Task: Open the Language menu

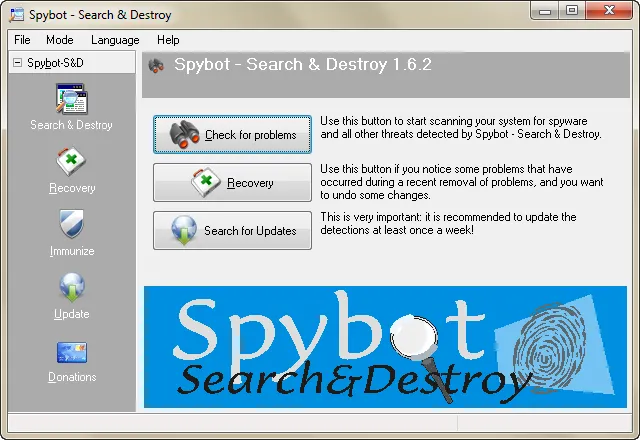Action: coord(115,40)
